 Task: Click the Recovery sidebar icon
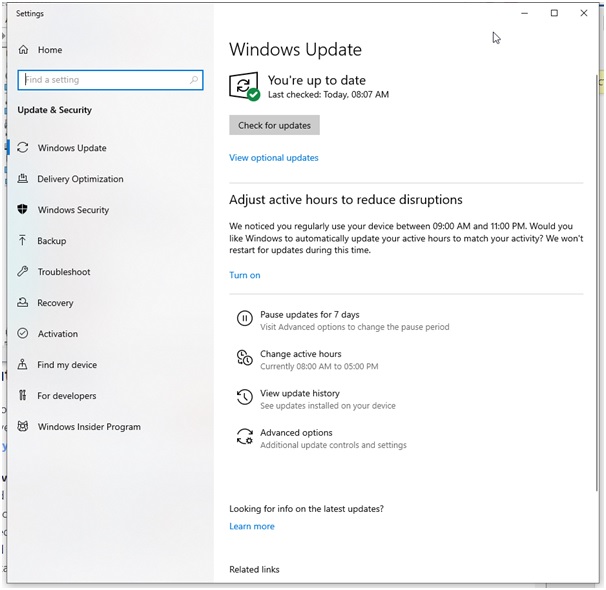click(23, 303)
